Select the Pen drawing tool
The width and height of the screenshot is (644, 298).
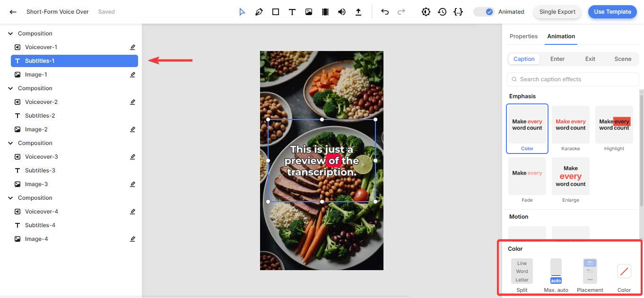[259, 12]
